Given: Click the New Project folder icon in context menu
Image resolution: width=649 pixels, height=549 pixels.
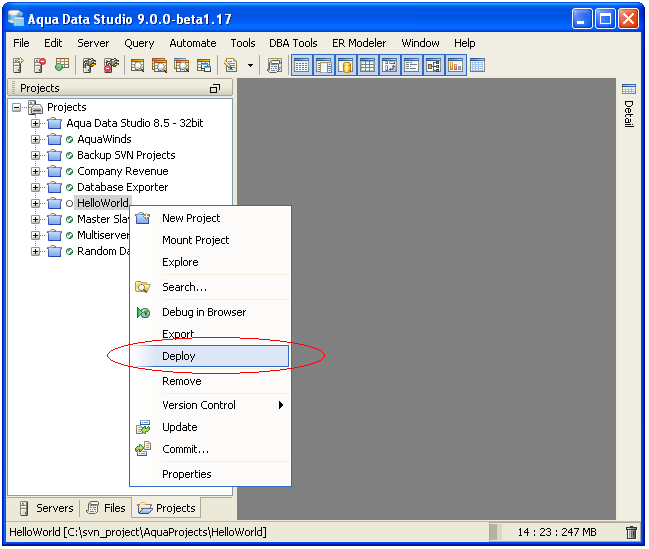Looking at the screenshot, I should (x=143, y=218).
